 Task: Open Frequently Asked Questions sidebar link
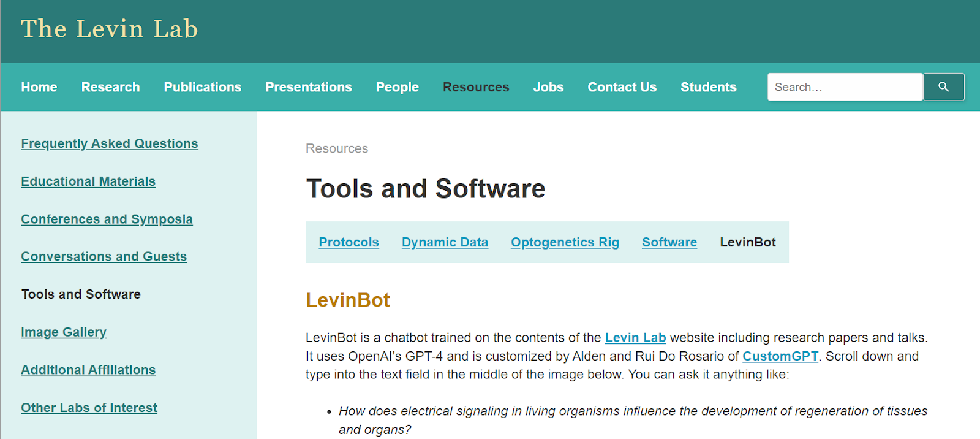tap(110, 143)
